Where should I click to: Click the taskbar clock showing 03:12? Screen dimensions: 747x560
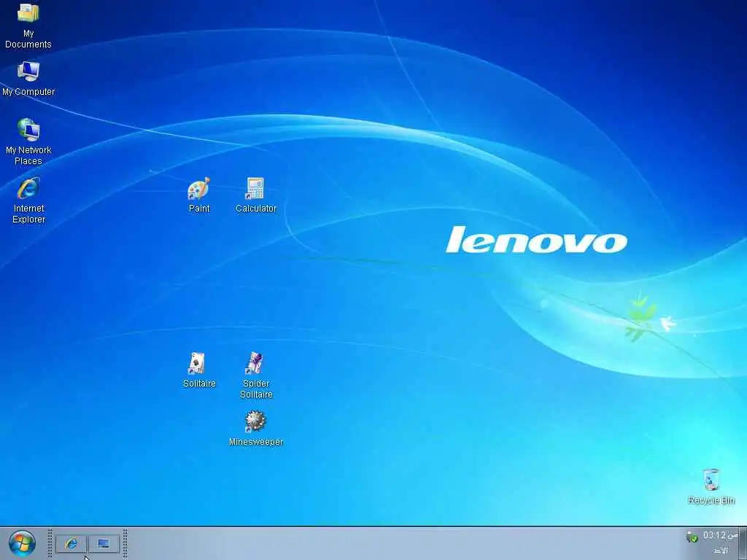click(720, 536)
